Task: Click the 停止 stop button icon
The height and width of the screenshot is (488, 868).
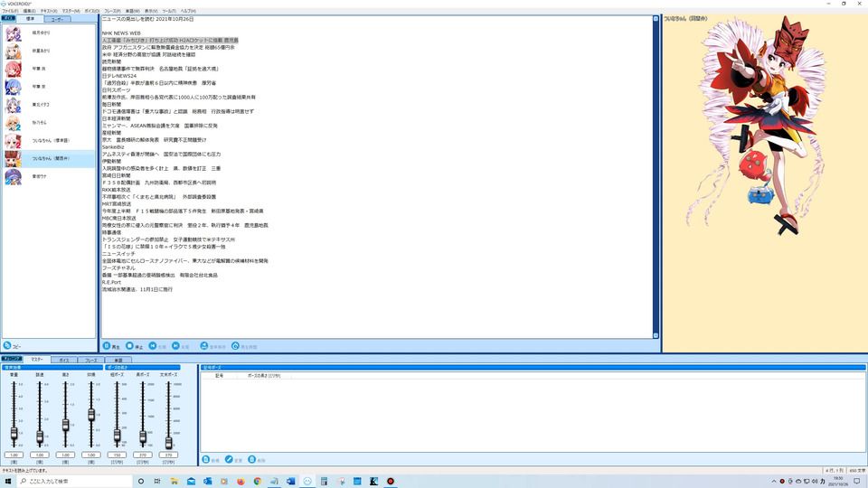Action: (x=129, y=346)
